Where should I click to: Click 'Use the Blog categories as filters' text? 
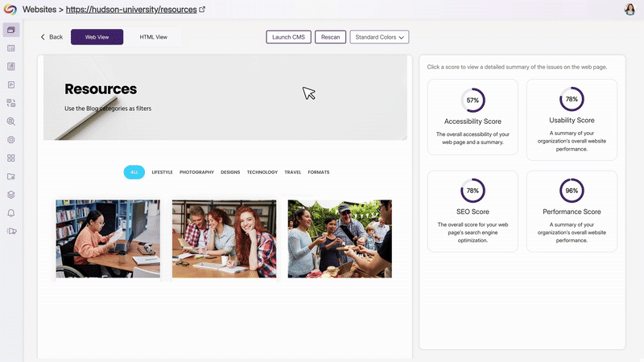[108, 109]
